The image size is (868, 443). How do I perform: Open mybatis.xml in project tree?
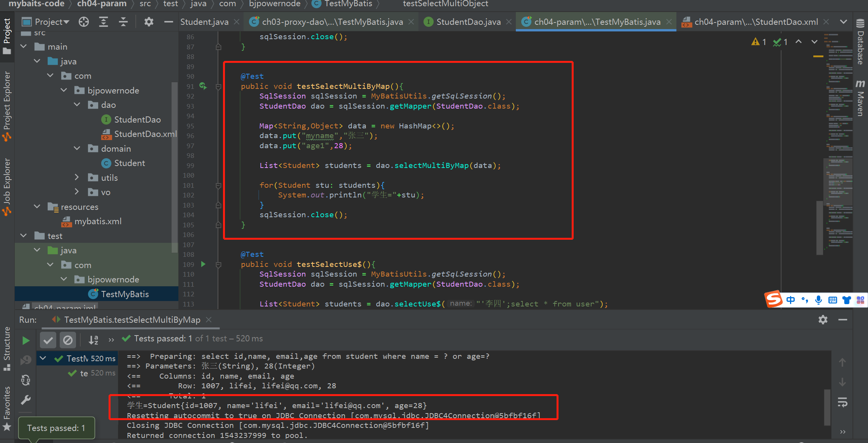(98, 221)
